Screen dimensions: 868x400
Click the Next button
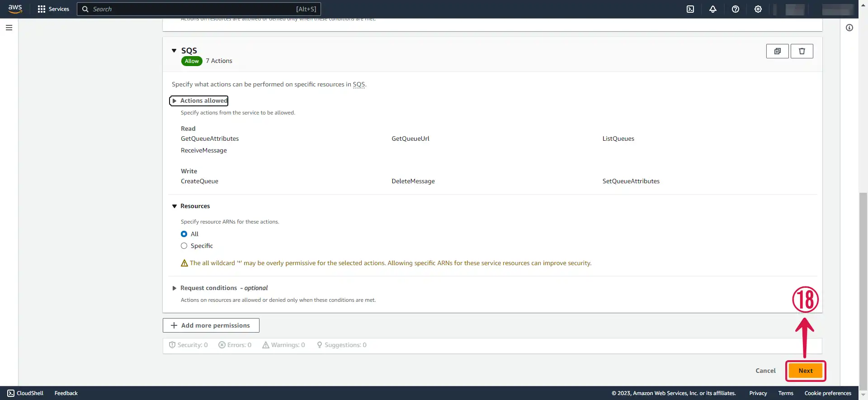click(x=806, y=371)
